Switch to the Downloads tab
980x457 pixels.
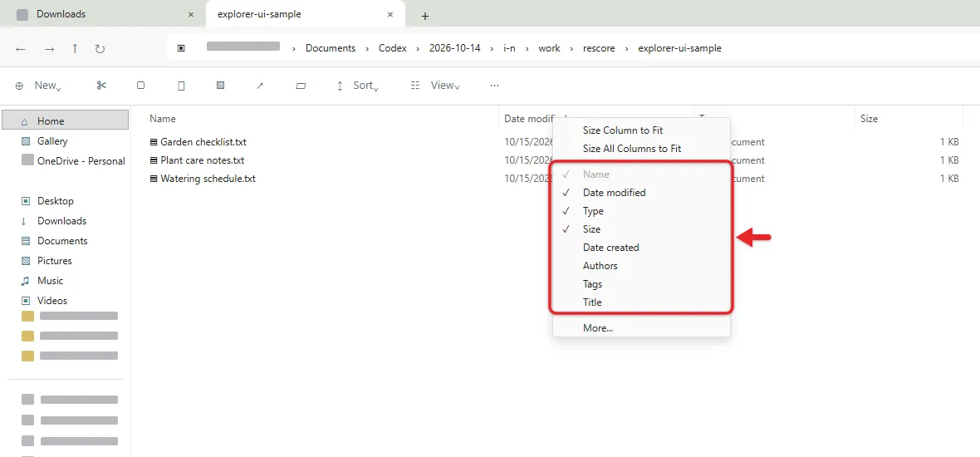tap(103, 14)
